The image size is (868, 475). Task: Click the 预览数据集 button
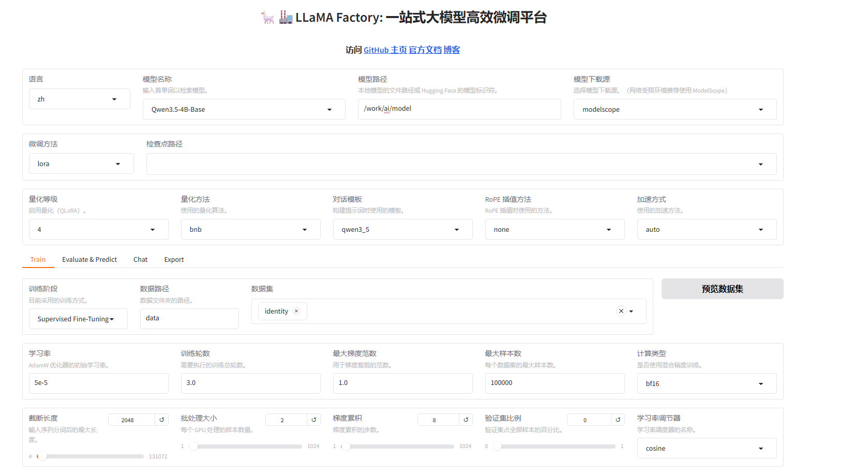click(x=722, y=289)
